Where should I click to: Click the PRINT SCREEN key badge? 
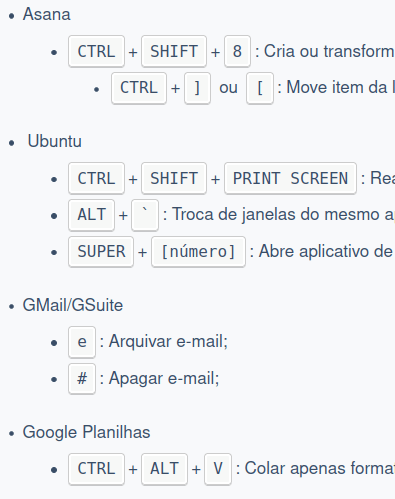[290, 178]
